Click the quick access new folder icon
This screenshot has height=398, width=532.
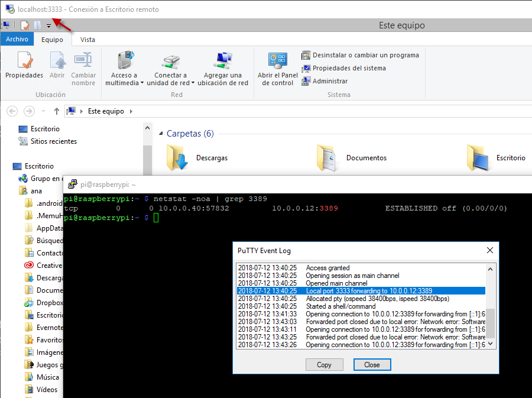click(38, 25)
